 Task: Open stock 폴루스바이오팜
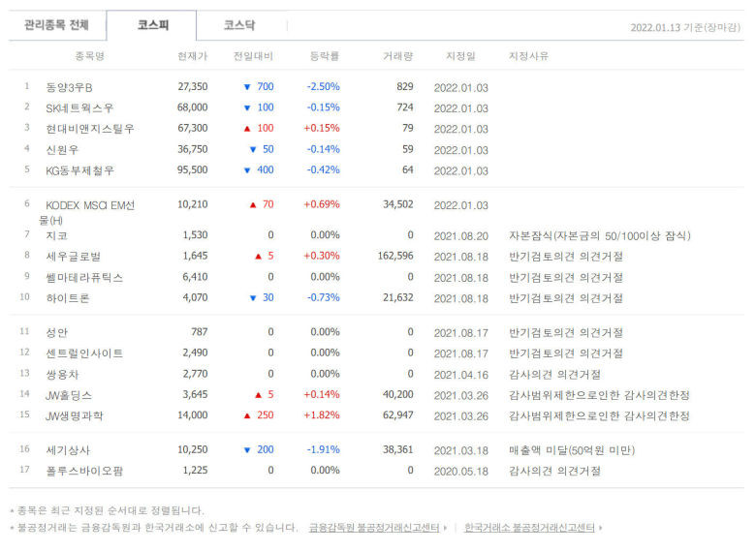coord(84,471)
